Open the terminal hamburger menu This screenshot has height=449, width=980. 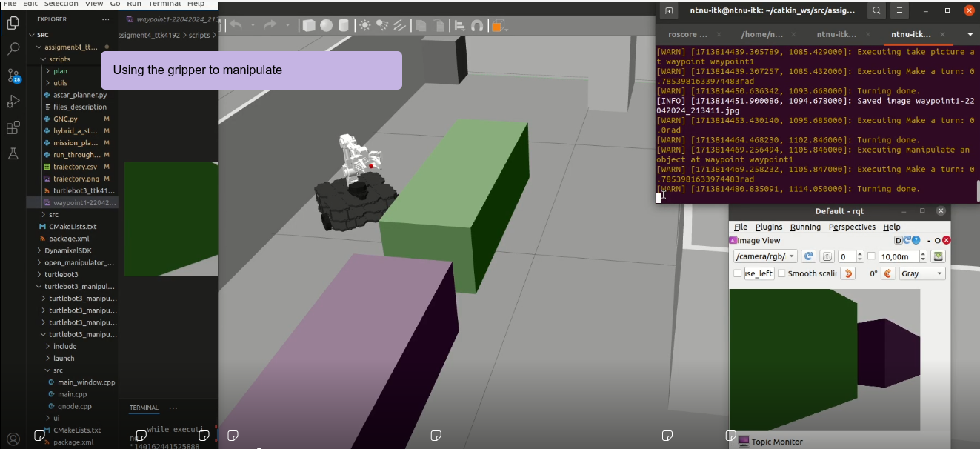pyautogui.click(x=900, y=11)
